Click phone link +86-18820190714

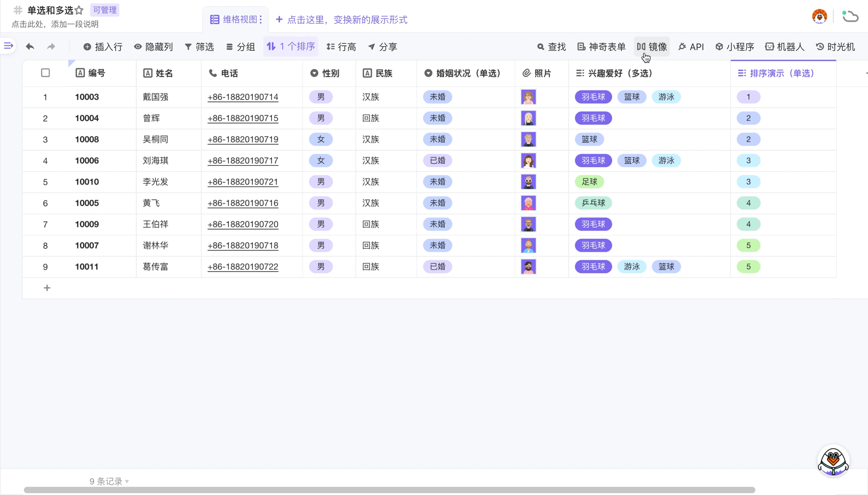pyautogui.click(x=243, y=97)
